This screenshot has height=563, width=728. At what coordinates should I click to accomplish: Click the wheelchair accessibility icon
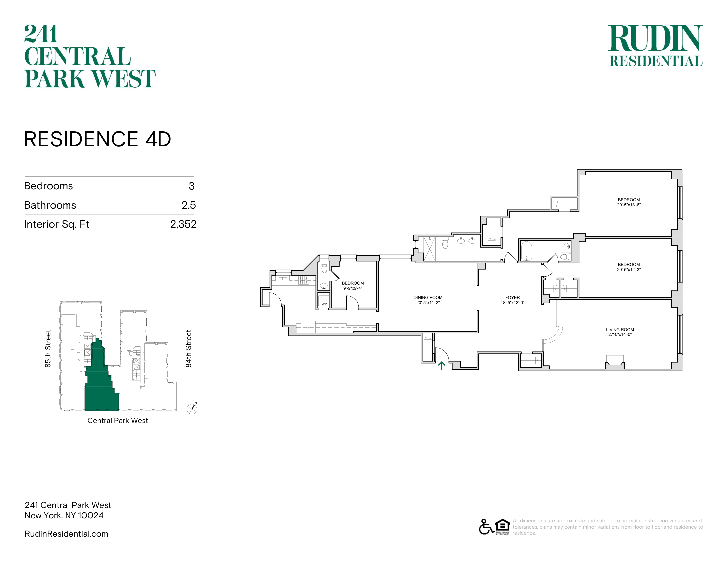(487, 527)
